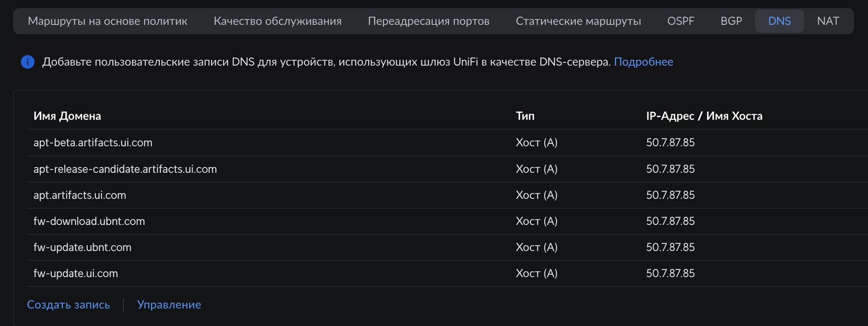Follow the Подробнее link
868x326 pixels.
click(x=643, y=62)
